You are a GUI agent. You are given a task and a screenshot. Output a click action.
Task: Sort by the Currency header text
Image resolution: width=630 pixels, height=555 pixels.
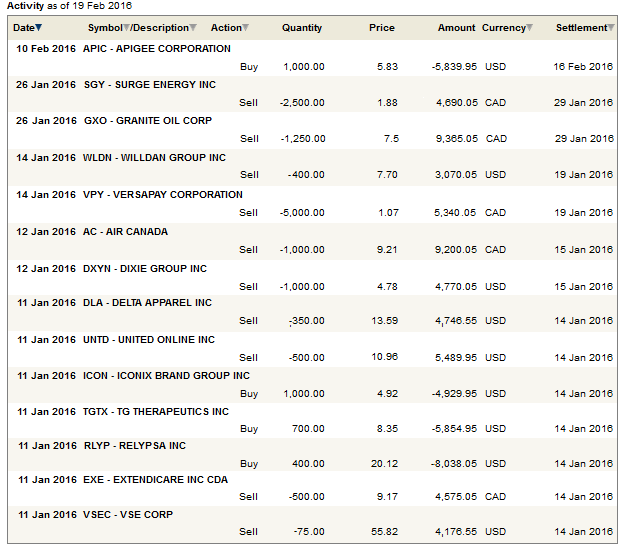pos(502,28)
